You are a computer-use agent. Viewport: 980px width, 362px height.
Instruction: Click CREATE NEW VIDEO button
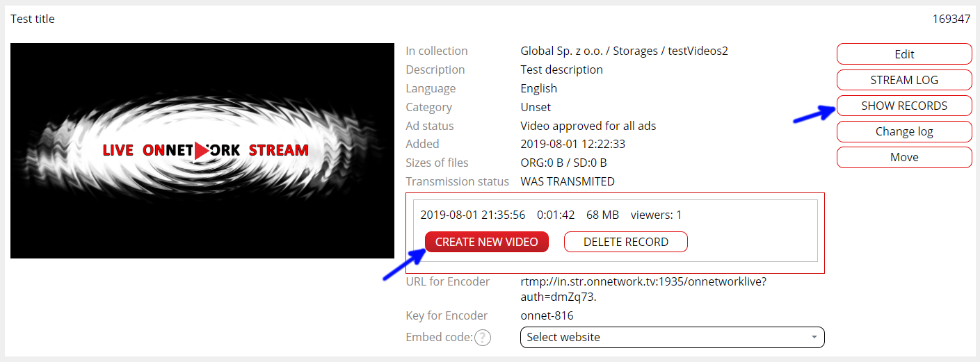coord(487,242)
